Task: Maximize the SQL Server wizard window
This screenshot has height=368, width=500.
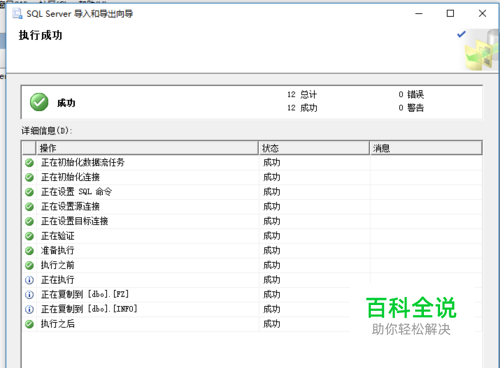Action: click(x=450, y=14)
